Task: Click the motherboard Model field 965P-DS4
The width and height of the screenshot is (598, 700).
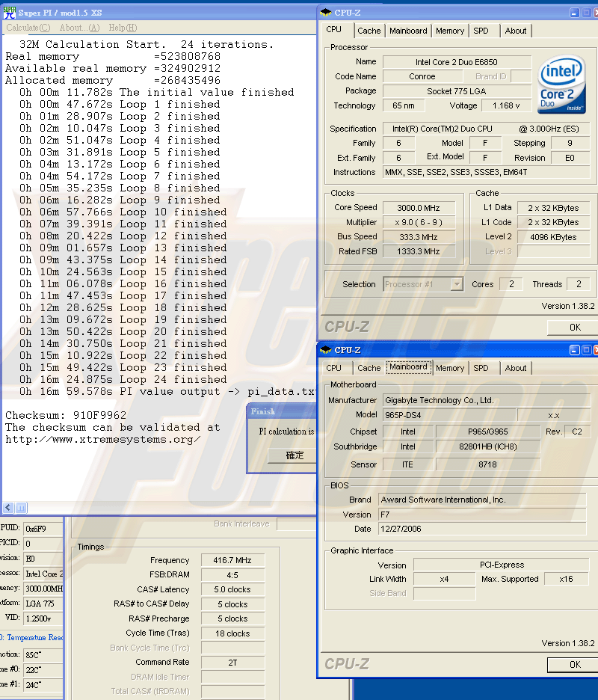Action: tap(449, 415)
